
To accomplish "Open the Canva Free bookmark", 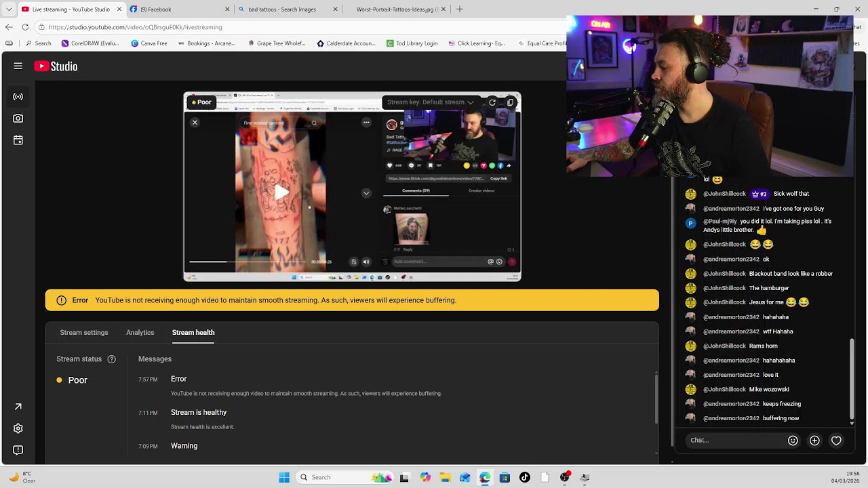I will tap(149, 43).
